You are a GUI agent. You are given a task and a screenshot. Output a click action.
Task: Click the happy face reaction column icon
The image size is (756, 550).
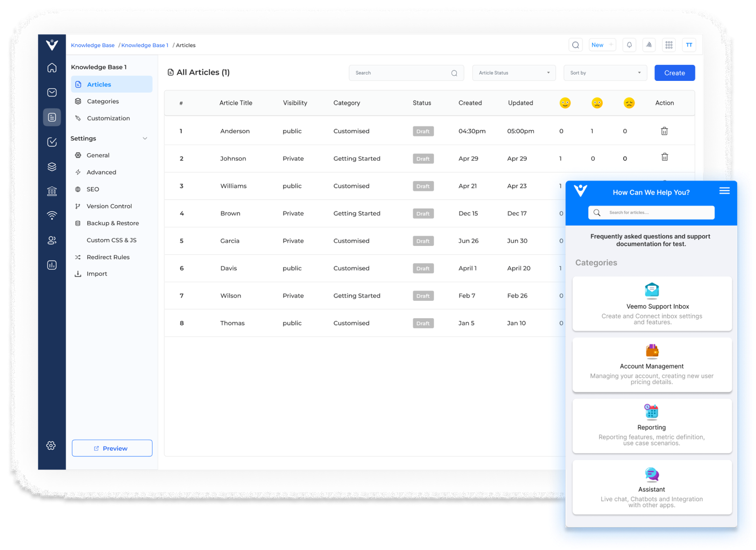point(565,103)
